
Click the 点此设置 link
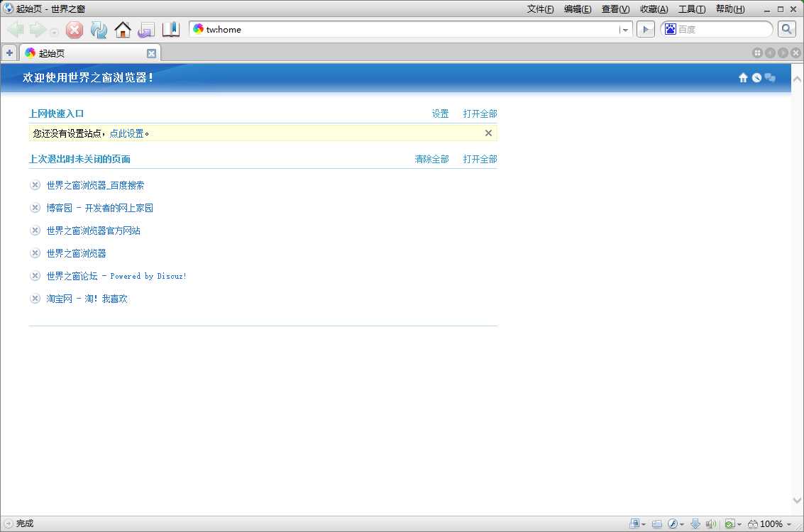tap(126, 133)
